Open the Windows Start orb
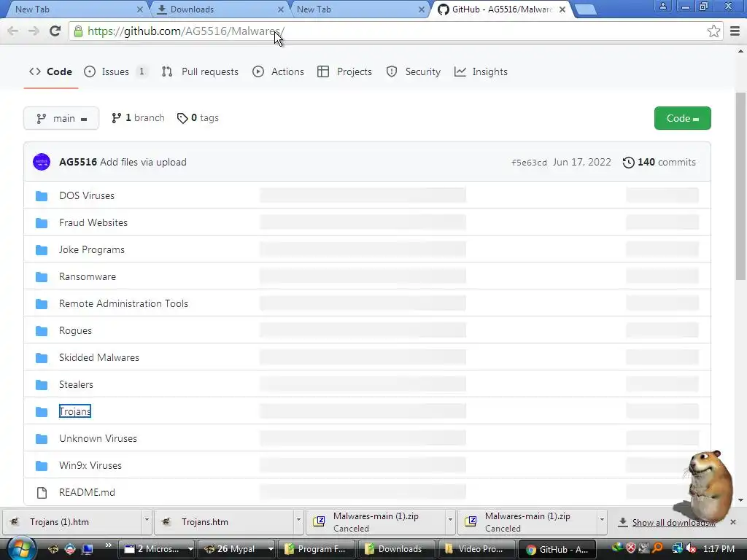 point(21,548)
